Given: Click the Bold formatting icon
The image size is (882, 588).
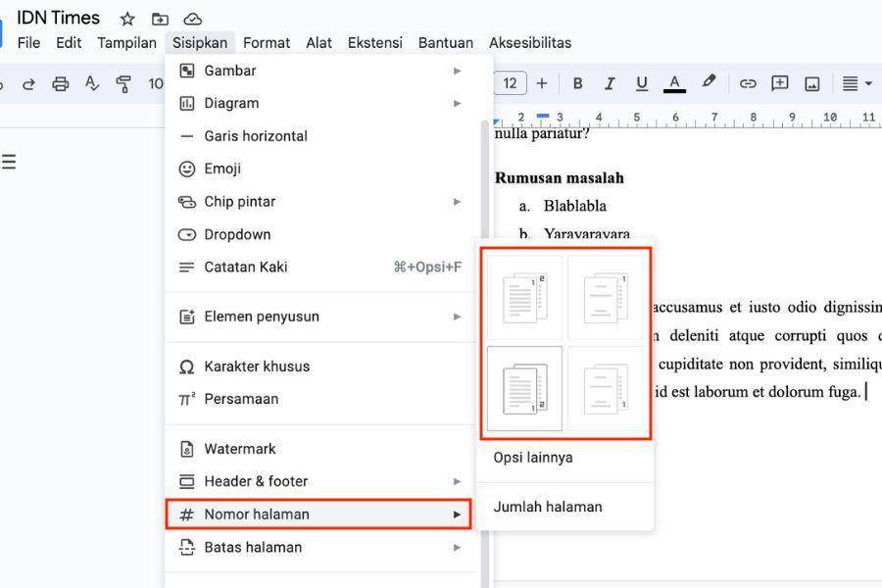Looking at the screenshot, I should (x=577, y=84).
